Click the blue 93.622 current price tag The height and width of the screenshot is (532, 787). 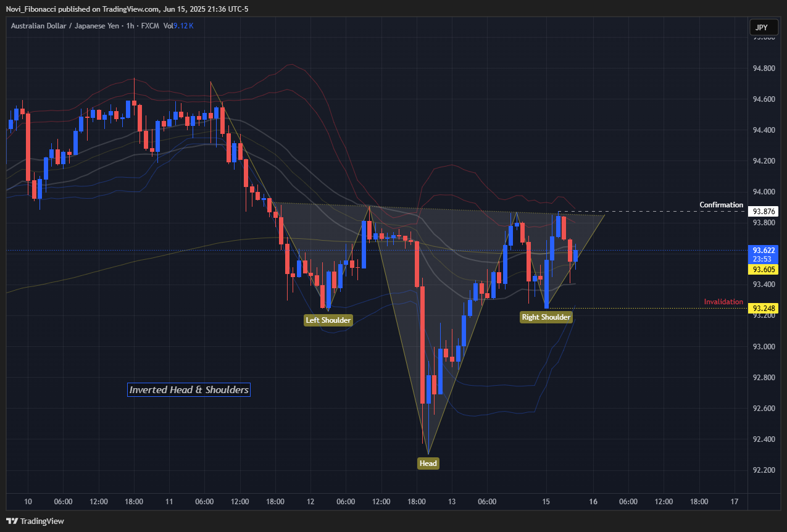pyautogui.click(x=763, y=251)
